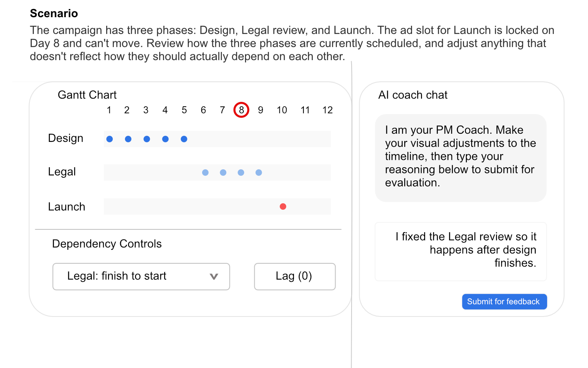Click the Design dot on Day 2
This screenshot has height=368, width=588.
point(128,139)
